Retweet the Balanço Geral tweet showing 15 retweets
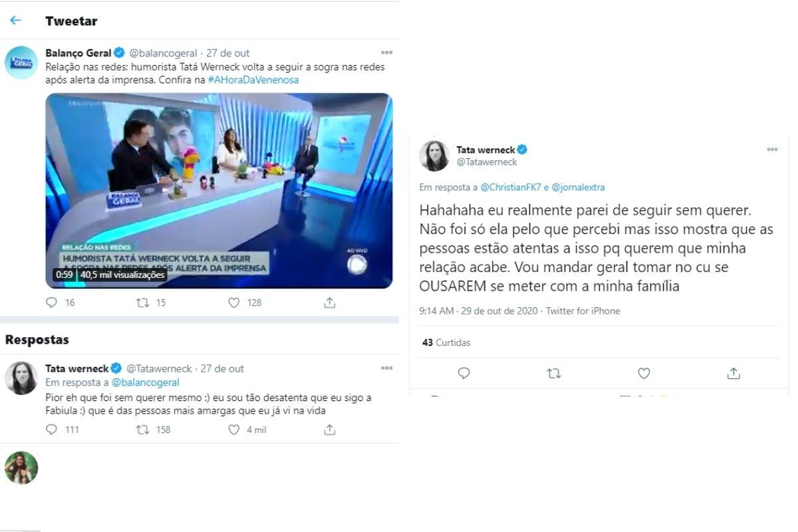Image resolution: width=798 pixels, height=532 pixels. click(x=142, y=303)
